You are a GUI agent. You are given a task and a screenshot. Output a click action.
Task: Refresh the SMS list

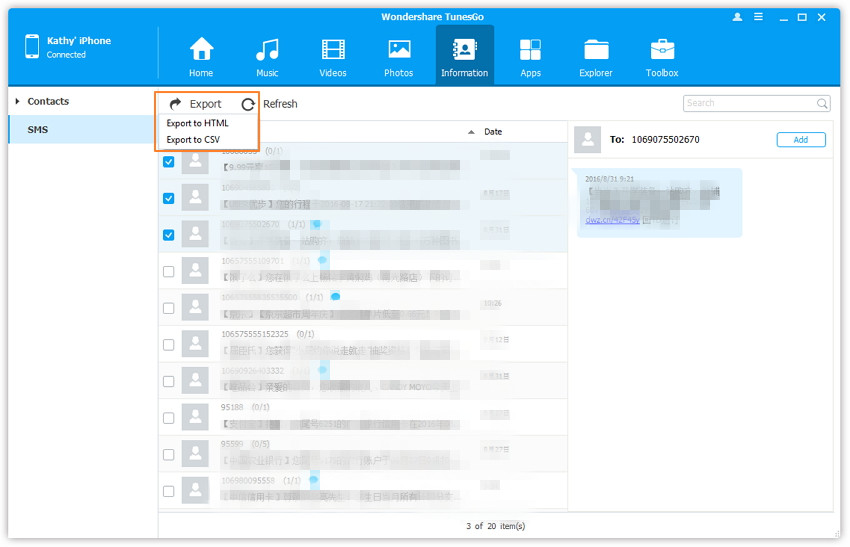click(x=269, y=103)
